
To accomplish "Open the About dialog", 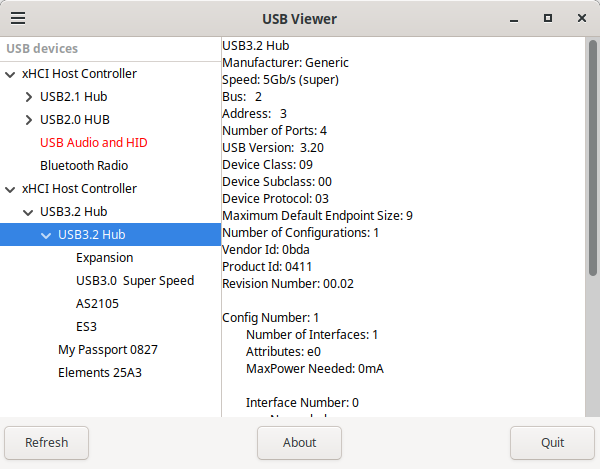I will (299, 442).
